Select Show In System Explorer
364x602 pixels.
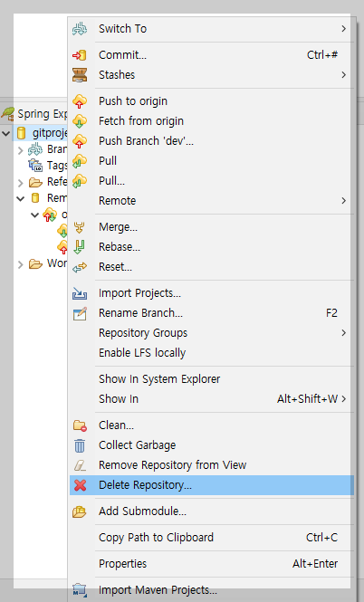[x=211, y=379]
